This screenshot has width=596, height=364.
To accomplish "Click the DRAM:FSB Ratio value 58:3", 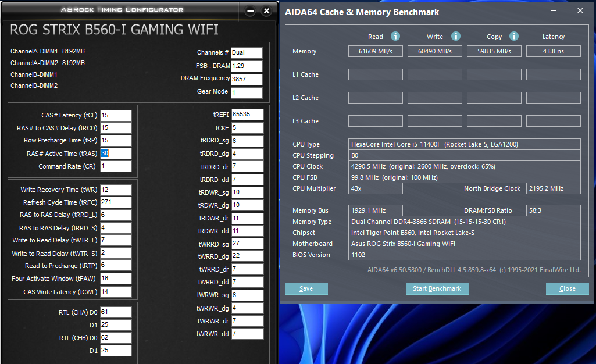I will [x=554, y=210].
